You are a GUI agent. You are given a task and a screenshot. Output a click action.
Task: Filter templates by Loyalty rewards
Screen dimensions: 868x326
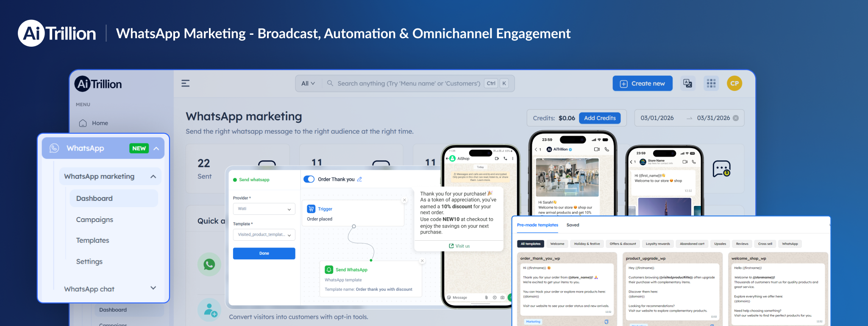[658, 244]
